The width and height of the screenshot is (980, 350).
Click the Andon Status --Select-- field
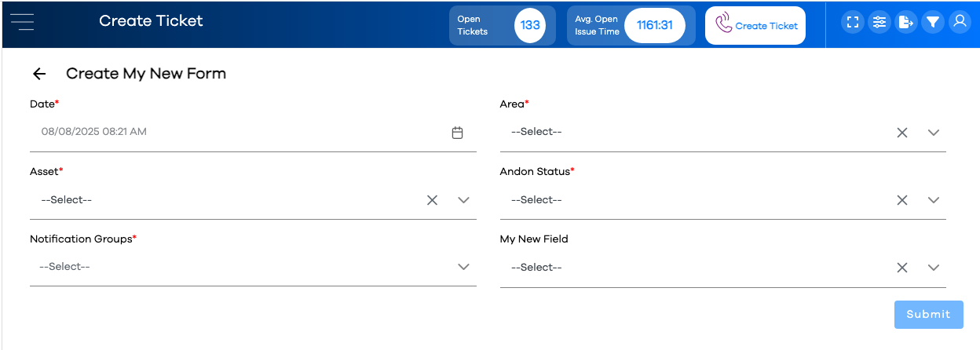tap(722, 200)
